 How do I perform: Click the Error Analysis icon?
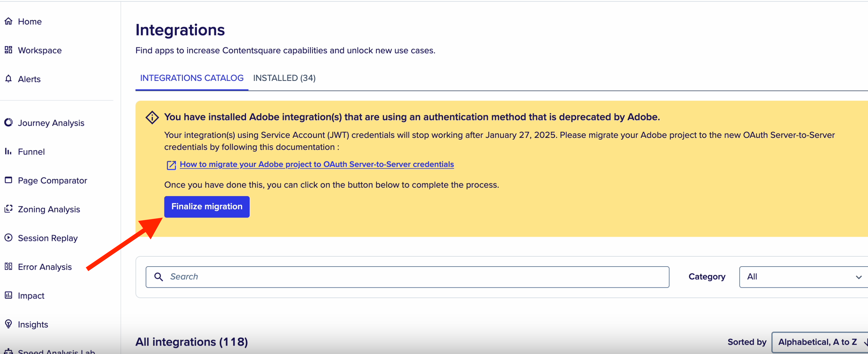(x=8, y=266)
